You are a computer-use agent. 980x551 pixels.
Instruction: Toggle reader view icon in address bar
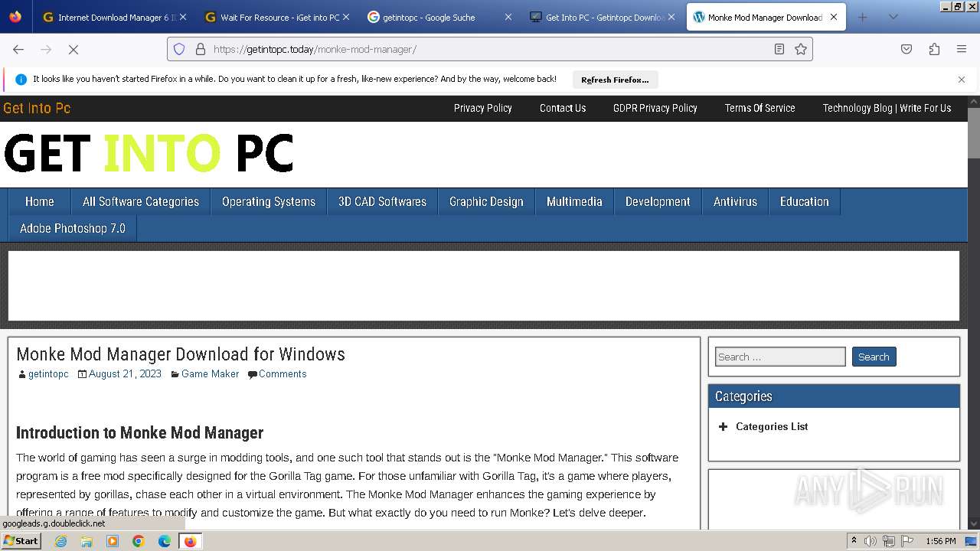[779, 49]
